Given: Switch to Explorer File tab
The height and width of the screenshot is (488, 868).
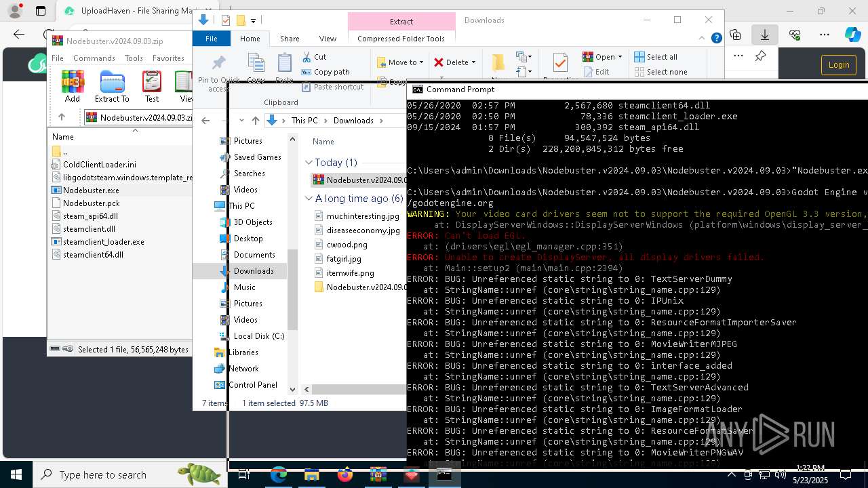Looking at the screenshot, I should coord(212,39).
